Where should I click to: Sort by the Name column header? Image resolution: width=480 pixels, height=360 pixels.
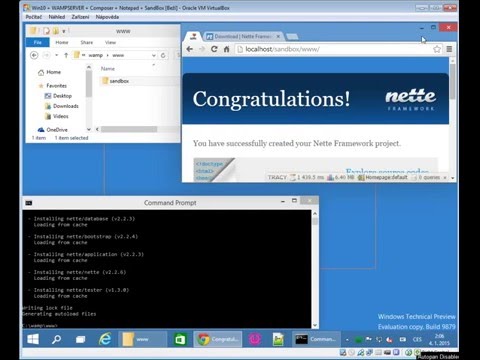[108, 69]
